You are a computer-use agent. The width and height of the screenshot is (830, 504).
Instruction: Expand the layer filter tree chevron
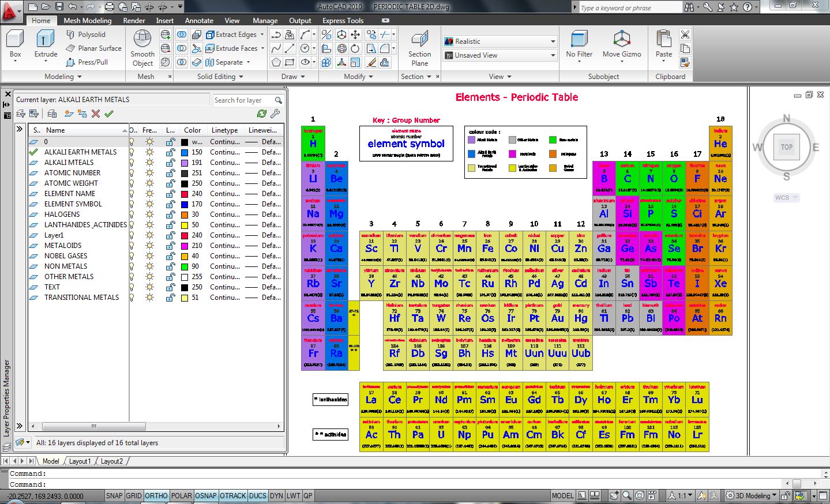(x=20, y=129)
